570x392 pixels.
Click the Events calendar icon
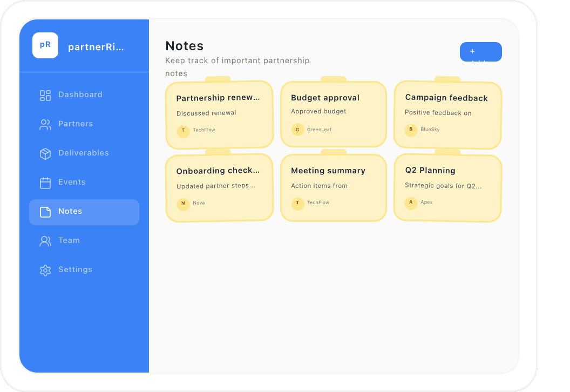[45, 183]
